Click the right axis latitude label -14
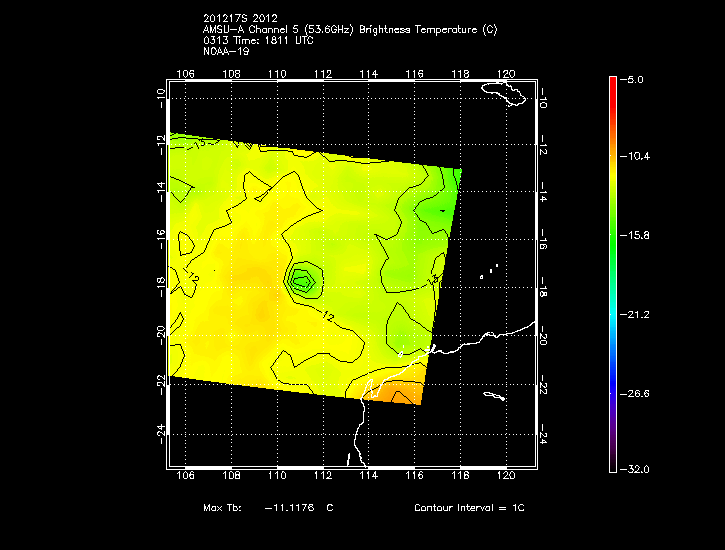Screen dimensions: 725x550 coord(543,192)
